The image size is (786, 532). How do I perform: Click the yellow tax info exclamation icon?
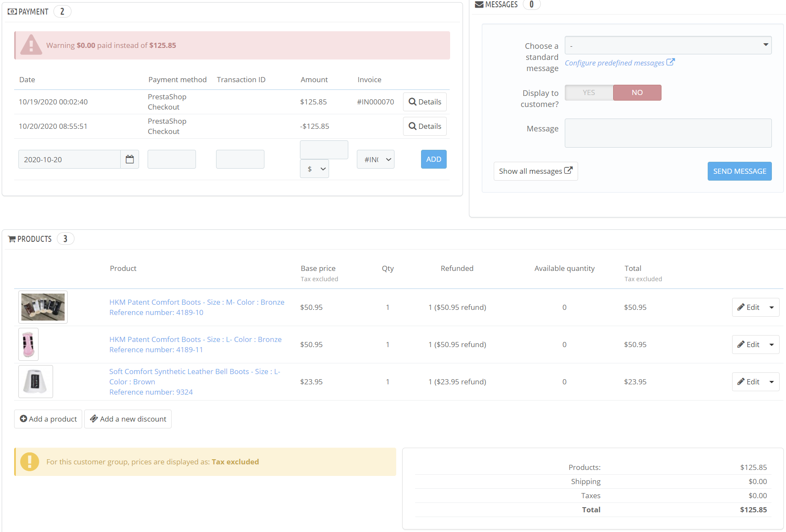click(x=30, y=462)
